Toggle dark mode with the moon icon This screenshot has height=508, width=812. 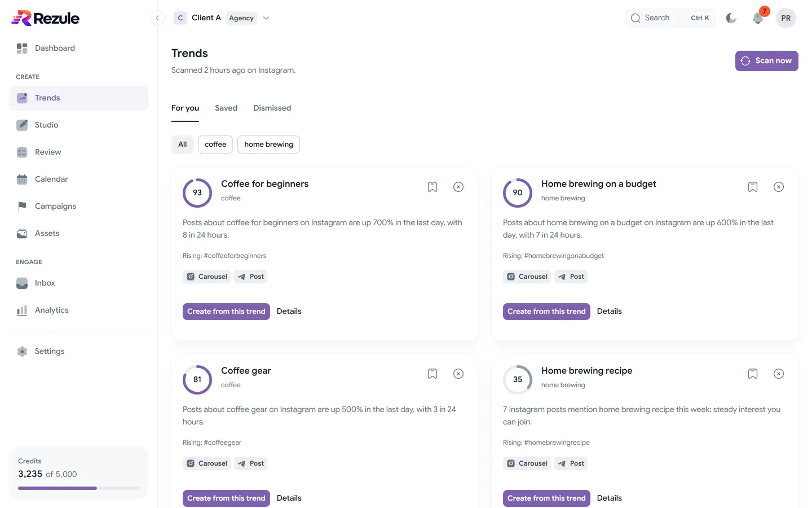click(x=731, y=18)
